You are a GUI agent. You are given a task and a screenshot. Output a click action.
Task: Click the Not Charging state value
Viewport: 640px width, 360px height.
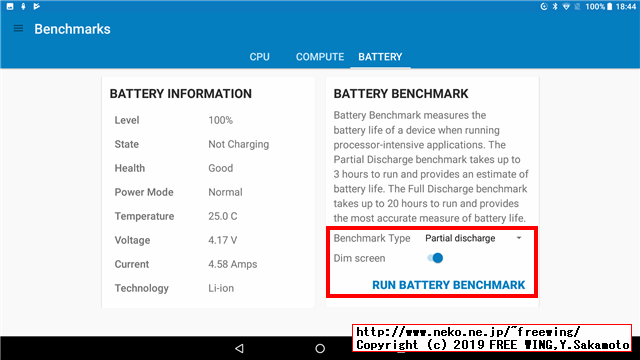pyautogui.click(x=239, y=144)
